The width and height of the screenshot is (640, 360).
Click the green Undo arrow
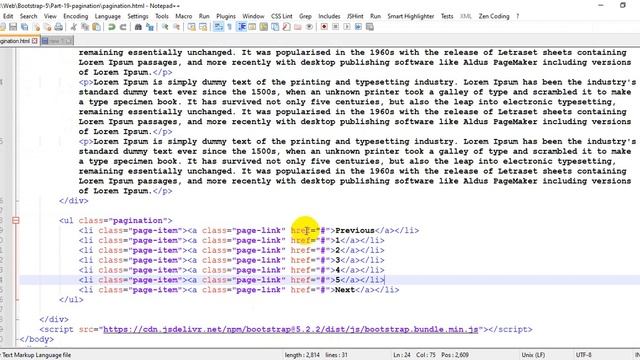point(111,27)
